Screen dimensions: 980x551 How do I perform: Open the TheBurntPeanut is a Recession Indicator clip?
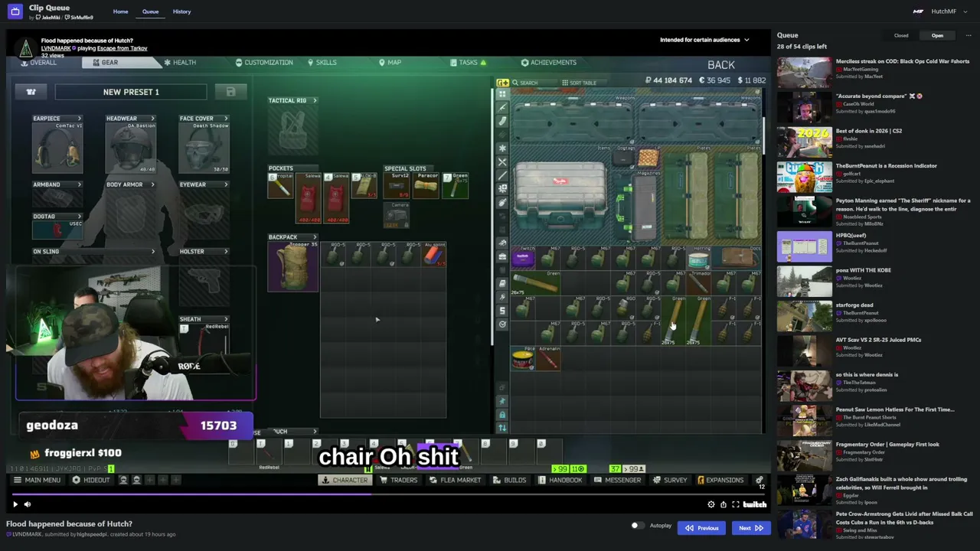tap(886, 166)
